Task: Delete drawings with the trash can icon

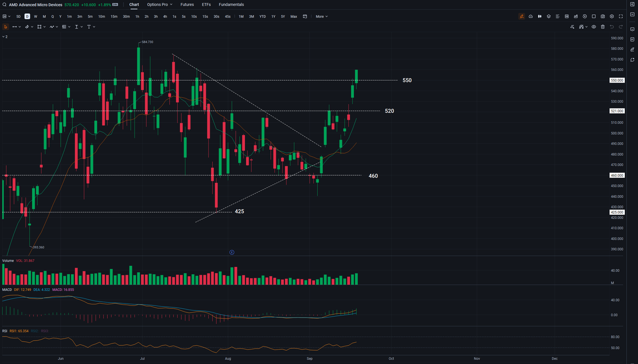Action: (603, 27)
